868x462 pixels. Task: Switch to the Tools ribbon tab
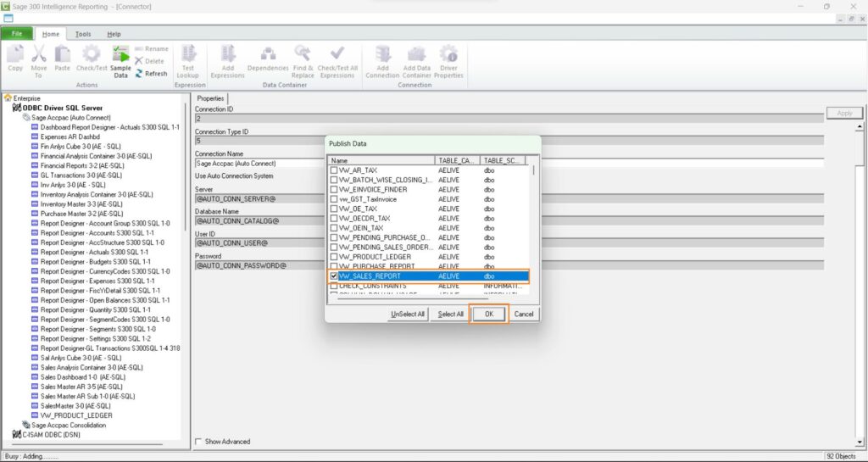tap(83, 34)
